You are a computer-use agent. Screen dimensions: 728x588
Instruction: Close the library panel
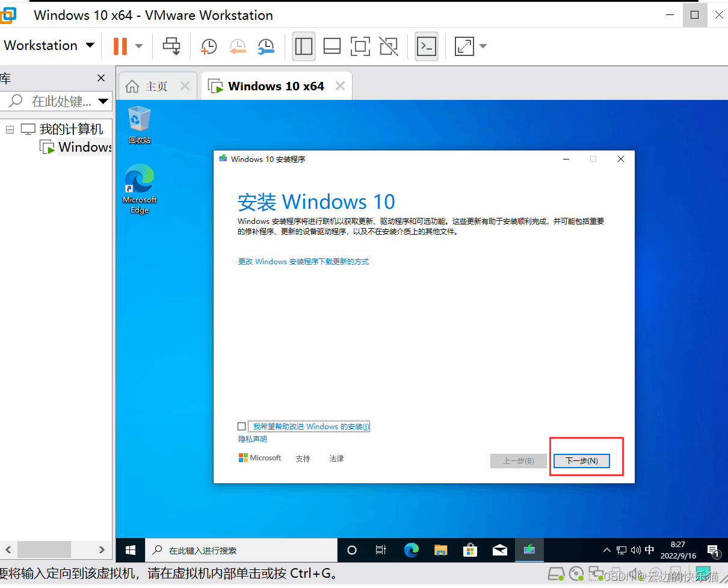(x=101, y=78)
